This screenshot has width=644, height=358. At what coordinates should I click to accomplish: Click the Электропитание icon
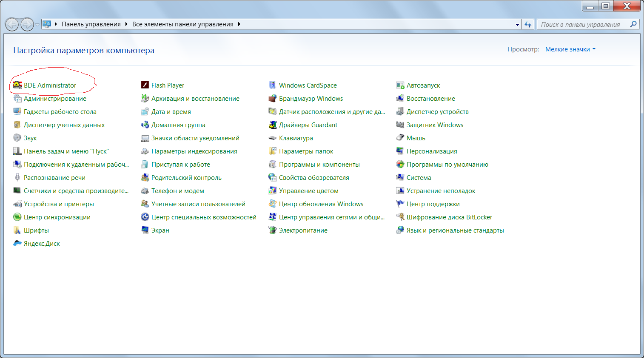[x=273, y=230]
